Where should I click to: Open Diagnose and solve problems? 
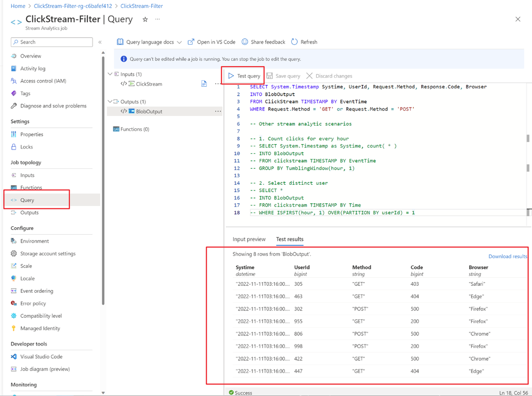pyautogui.click(x=53, y=106)
